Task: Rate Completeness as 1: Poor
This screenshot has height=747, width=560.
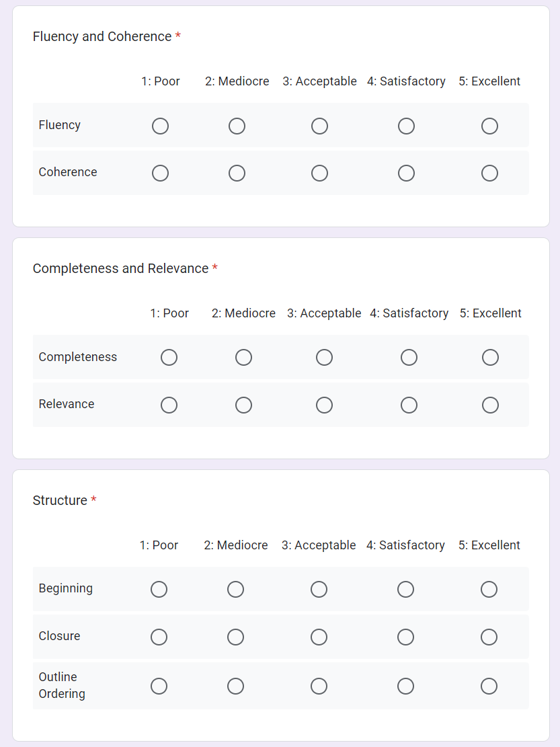Action: tap(169, 358)
